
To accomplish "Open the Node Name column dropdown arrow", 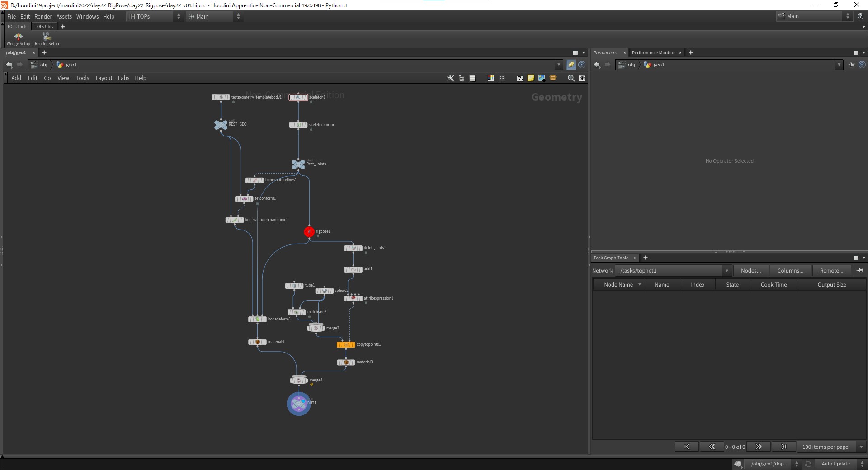I will 640,285.
